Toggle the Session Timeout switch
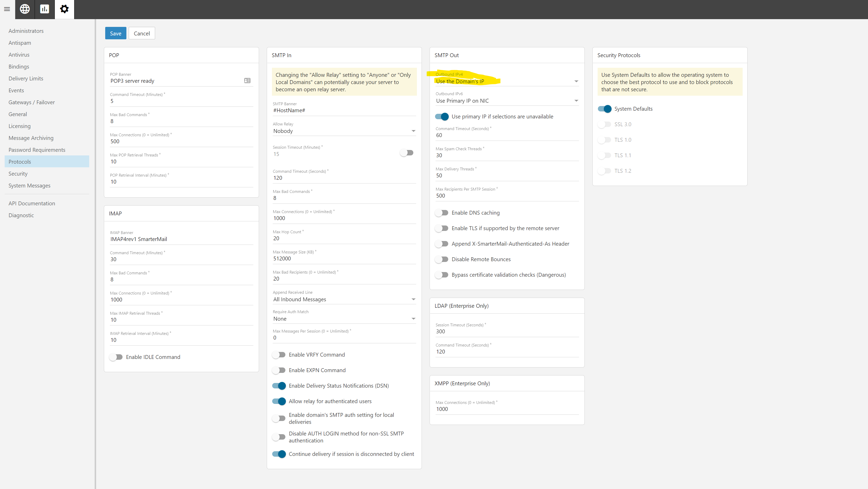Viewport: 868px width, 489px height. coord(407,153)
